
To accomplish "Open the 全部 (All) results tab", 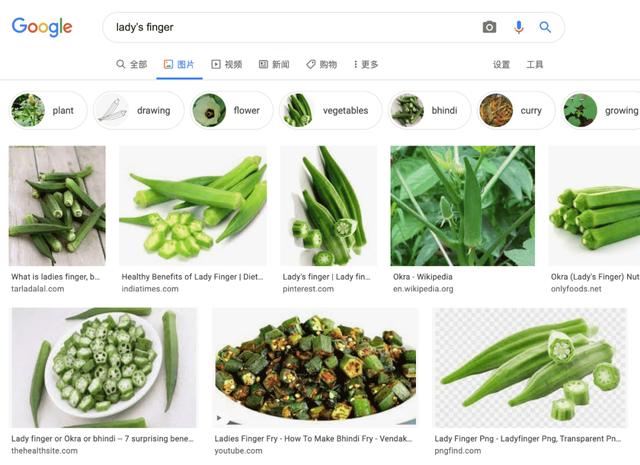I will click(x=131, y=65).
